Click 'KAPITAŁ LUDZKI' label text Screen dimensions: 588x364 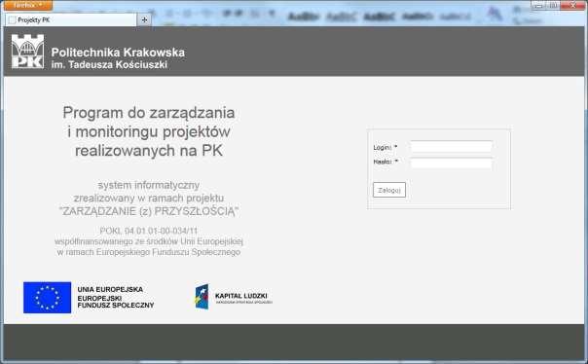pos(241,296)
